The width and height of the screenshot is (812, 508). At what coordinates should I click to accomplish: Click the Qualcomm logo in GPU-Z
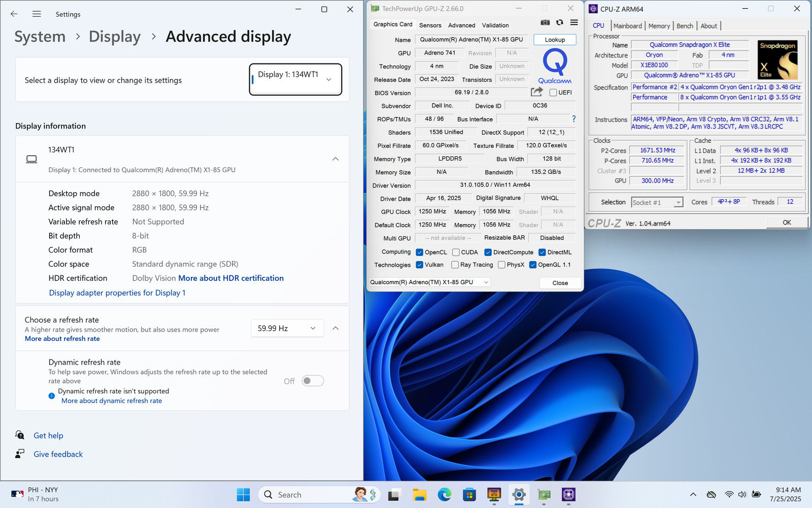coord(555,66)
